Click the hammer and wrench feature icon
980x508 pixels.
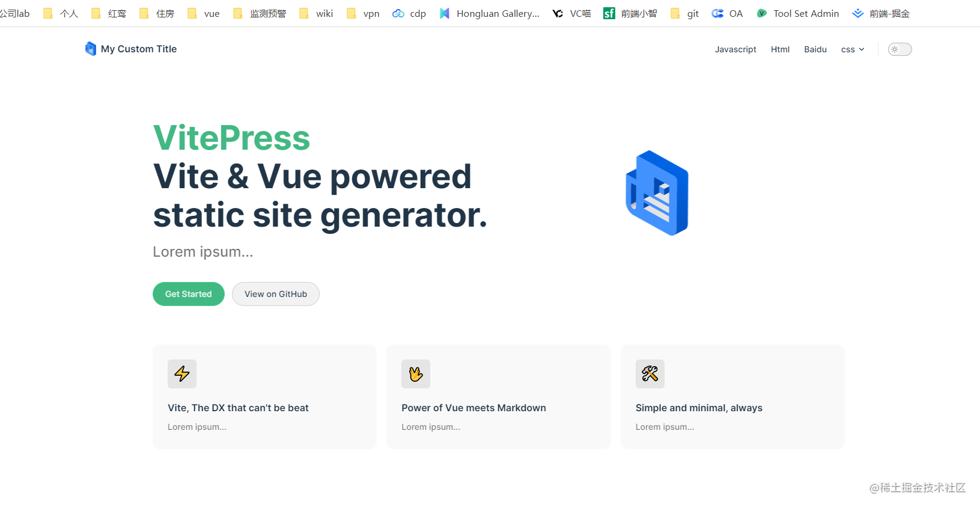pyautogui.click(x=650, y=374)
